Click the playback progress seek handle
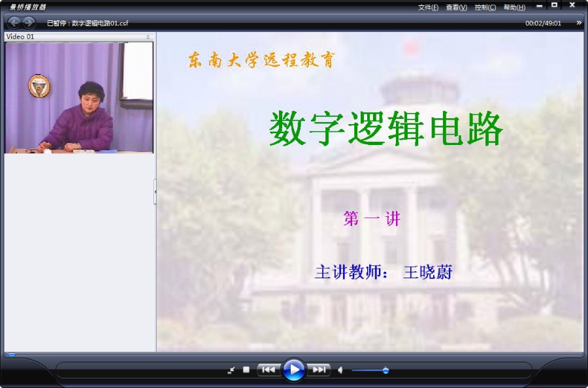 coord(11,354)
